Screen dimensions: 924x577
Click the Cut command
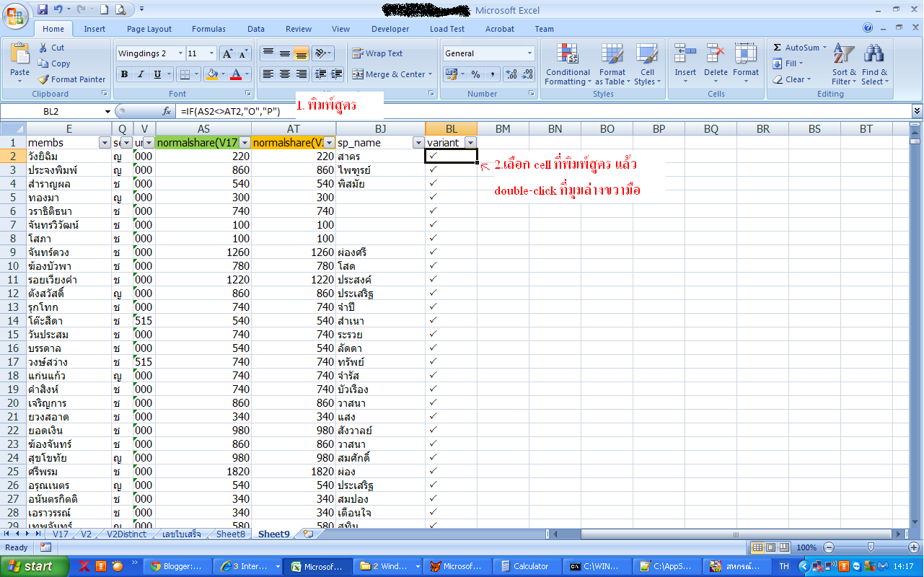click(51, 48)
